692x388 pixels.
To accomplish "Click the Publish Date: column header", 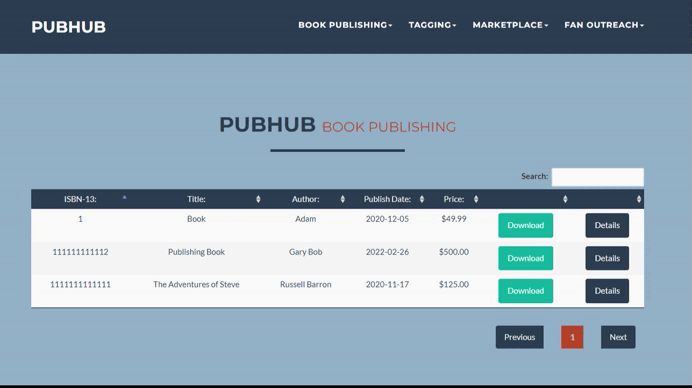I will coord(387,199).
